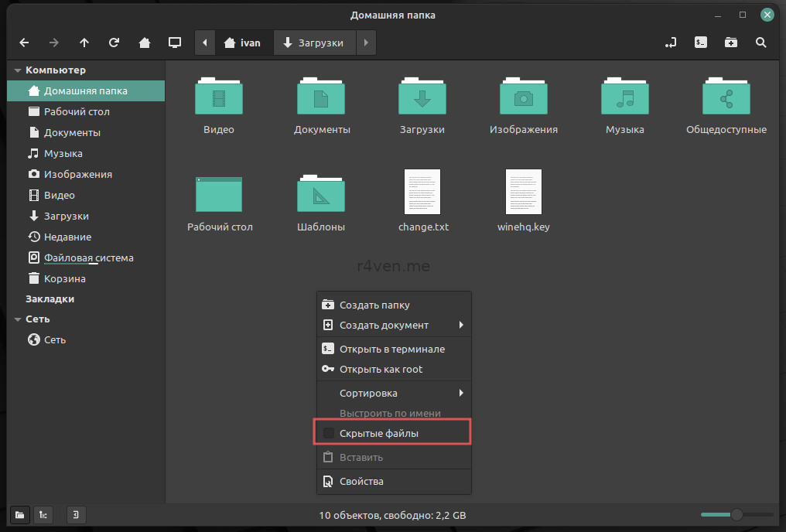Switch sidebar to tree view

(x=45, y=514)
